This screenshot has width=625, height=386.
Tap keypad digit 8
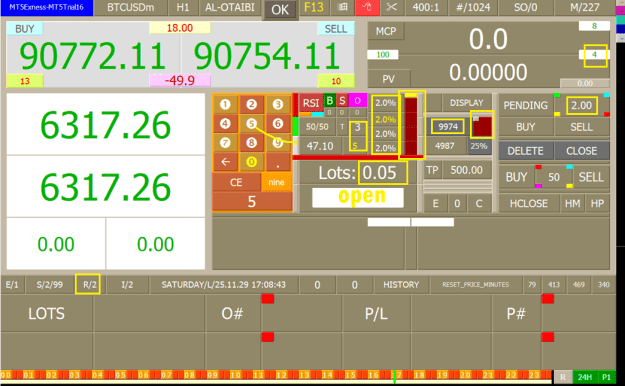point(252,143)
